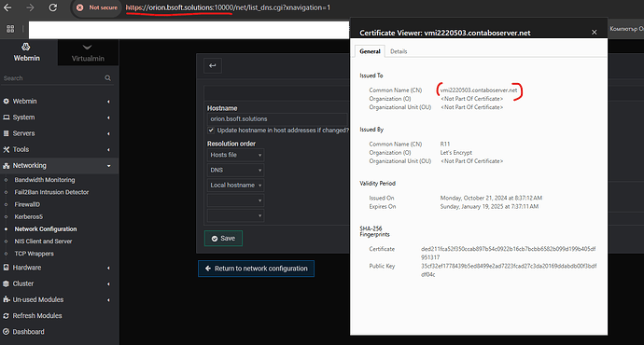The image size is (644, 345).
Task: Switch to the Virtualmin tab
Action: coord(88,52)
